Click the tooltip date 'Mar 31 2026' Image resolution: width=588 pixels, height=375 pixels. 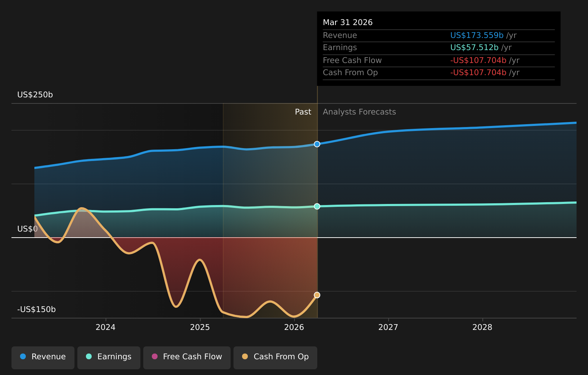(348, 23)
